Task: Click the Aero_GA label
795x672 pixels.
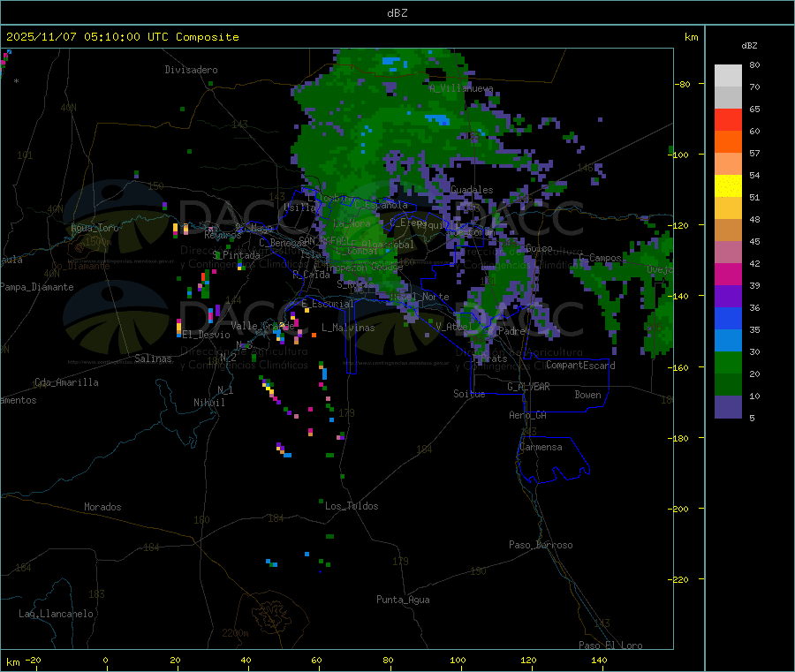Action: point(528,415)
